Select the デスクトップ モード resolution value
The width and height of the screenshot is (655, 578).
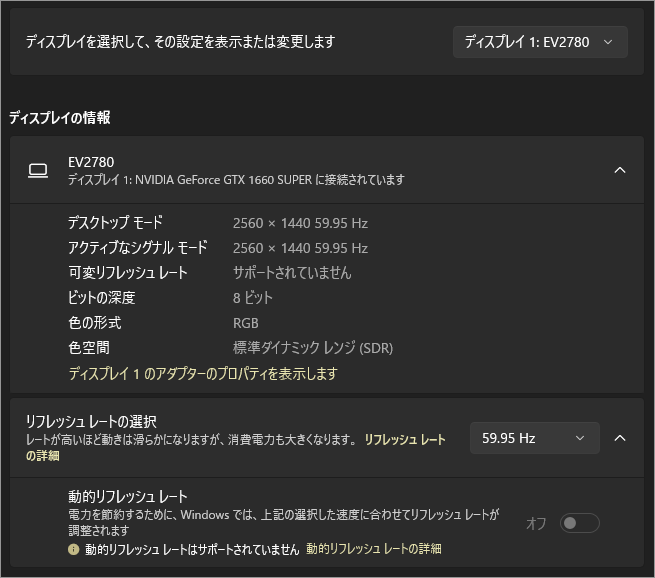[300, 223]
